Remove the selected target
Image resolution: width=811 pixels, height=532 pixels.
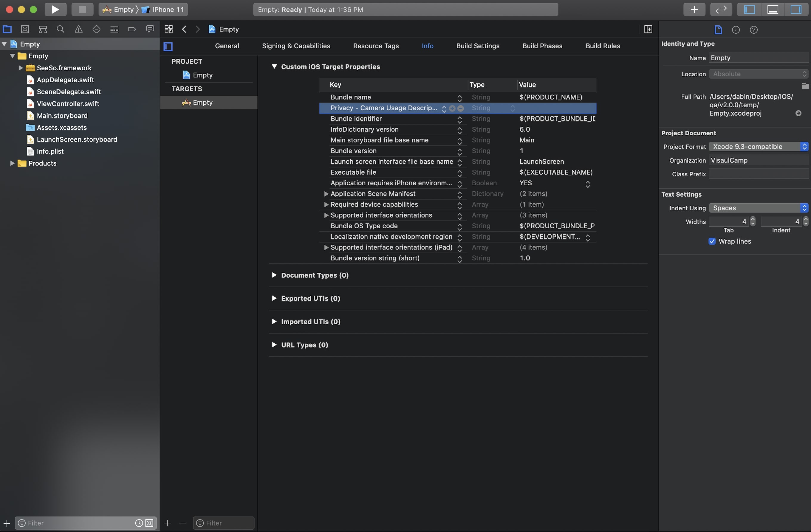pyautogui.click(x=183, y=523)
